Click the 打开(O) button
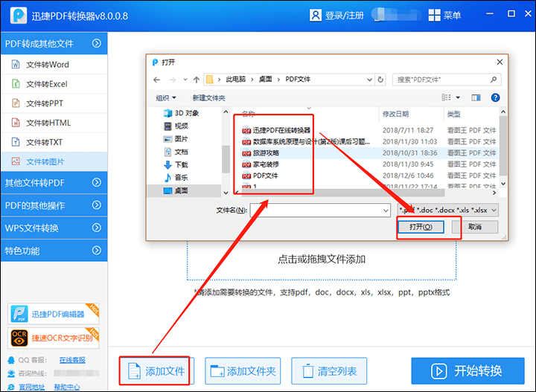Screen dimensions: 536x392 click(x=421, y=227)
